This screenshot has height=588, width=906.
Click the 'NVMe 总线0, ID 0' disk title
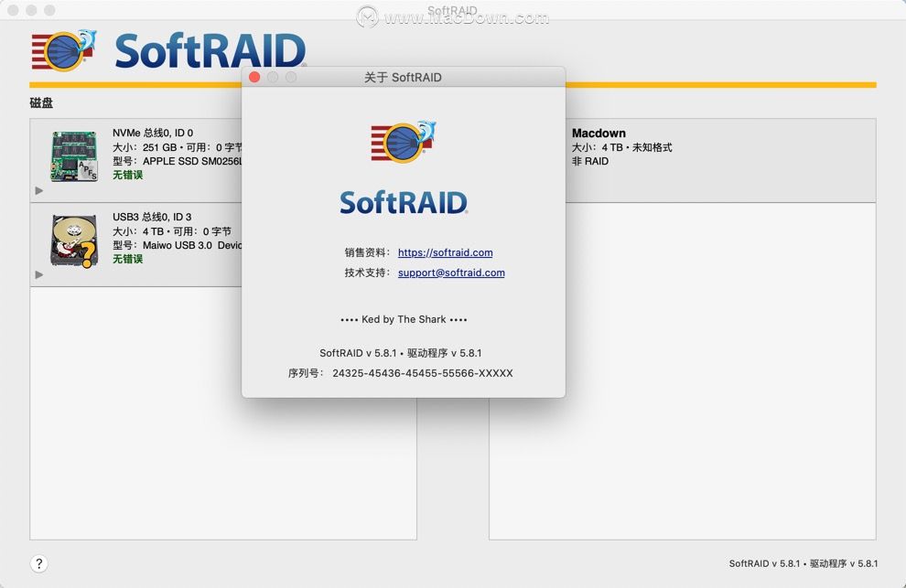click(153, 133)
